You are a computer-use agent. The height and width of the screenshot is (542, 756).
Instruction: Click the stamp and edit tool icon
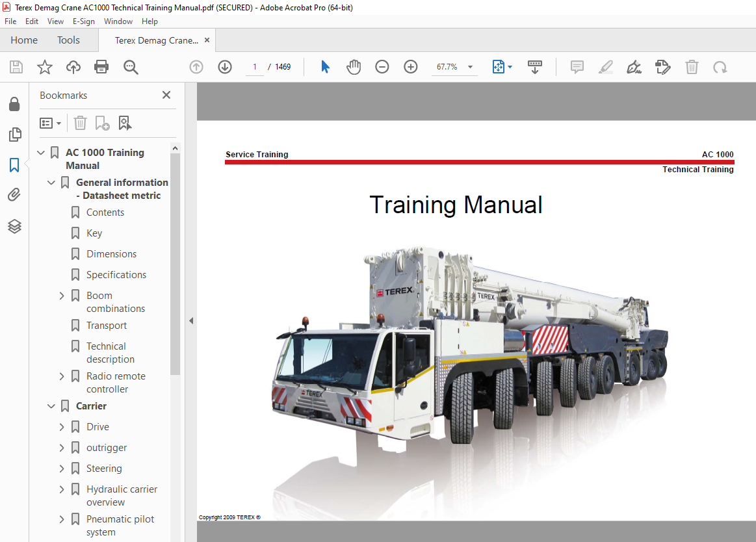pos(663,67)
